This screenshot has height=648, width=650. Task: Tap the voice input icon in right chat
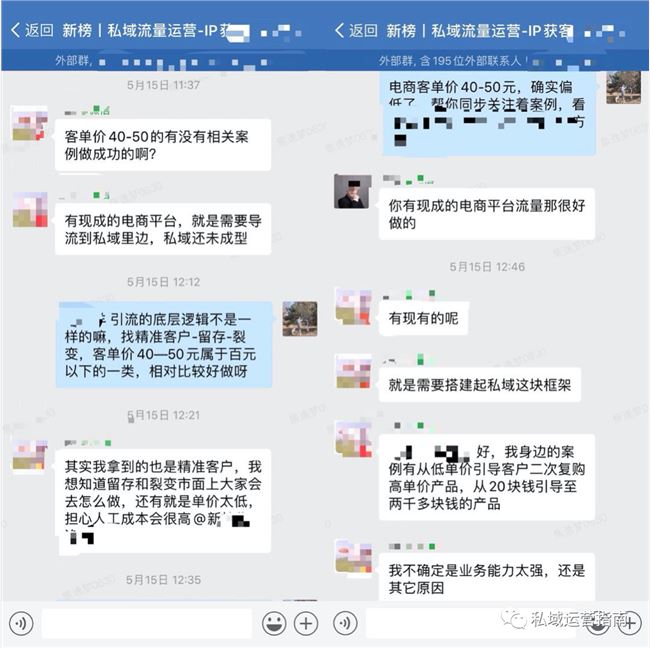344,623
